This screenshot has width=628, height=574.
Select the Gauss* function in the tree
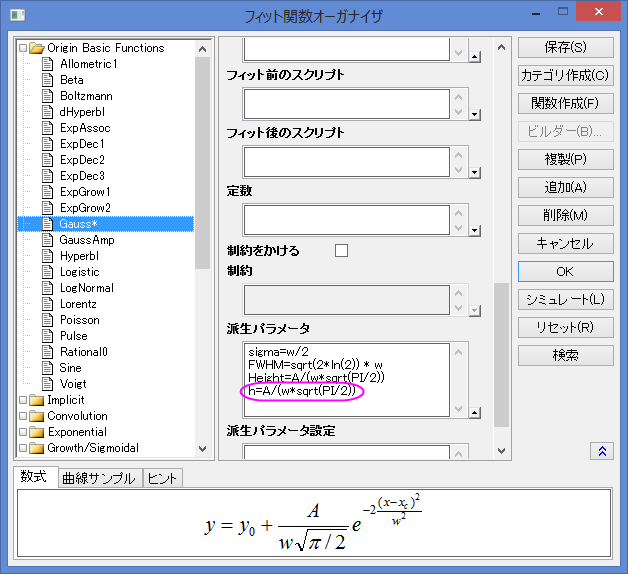click(x=78, y=224)
